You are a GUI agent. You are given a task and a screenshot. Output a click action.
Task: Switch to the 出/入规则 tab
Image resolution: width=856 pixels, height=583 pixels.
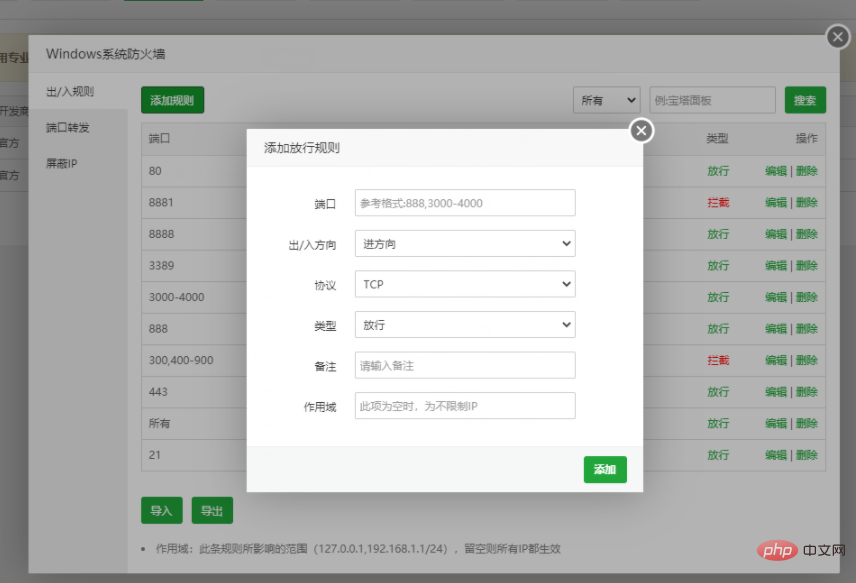(70, 91)
